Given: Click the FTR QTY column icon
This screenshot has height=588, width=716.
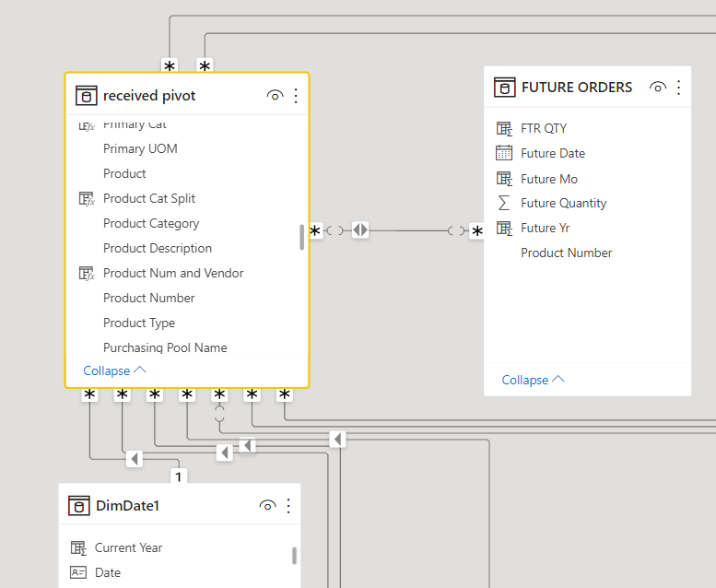Looking at the screenshot, I should click(x=504, y=128).
